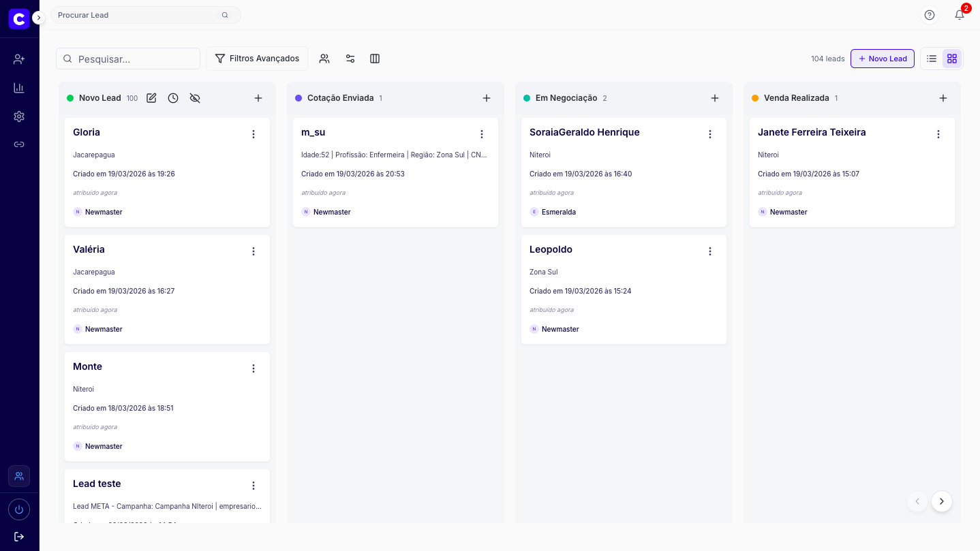Open the options menu for Gloria card
The height and width of the screenshot is (551, 980).
pyautogui.click(x=254, y=134)
